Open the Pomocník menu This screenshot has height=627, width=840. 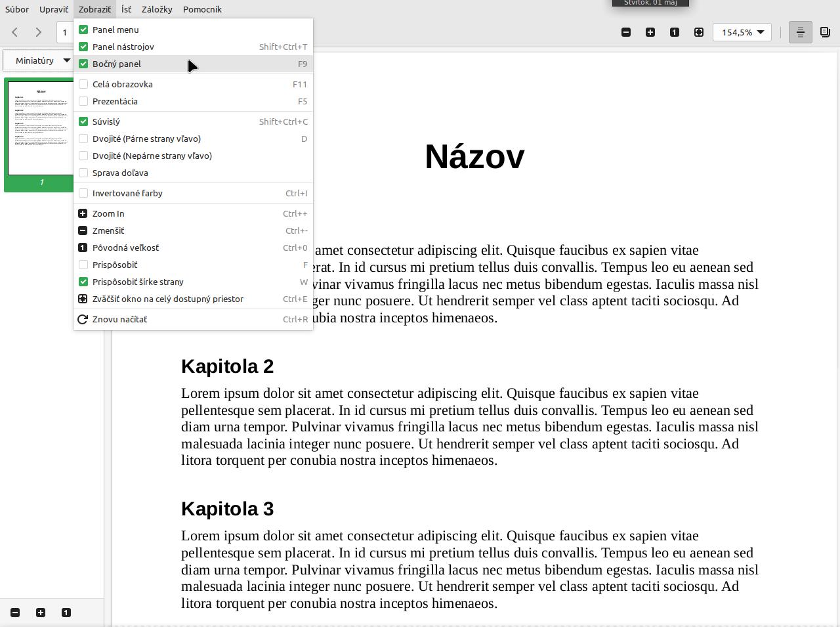tap(202, 9)
